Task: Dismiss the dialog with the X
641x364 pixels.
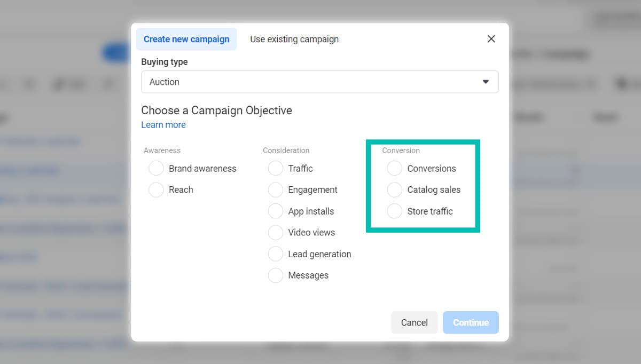Action: (491, 38)
